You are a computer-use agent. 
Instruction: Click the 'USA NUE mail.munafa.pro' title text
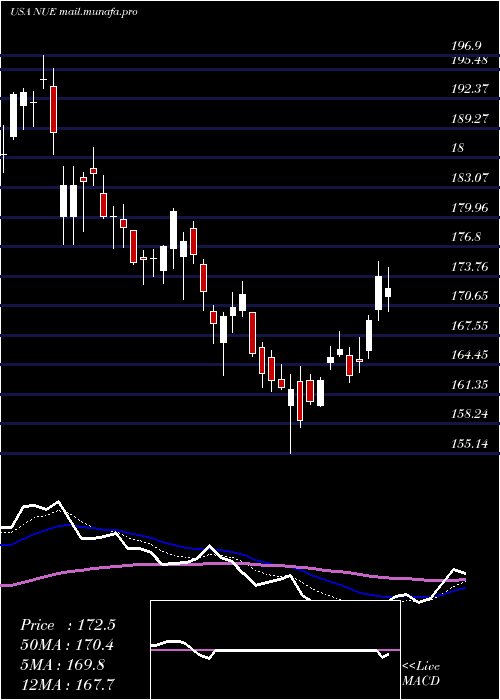pyautogui.click(x=74, y=12)
